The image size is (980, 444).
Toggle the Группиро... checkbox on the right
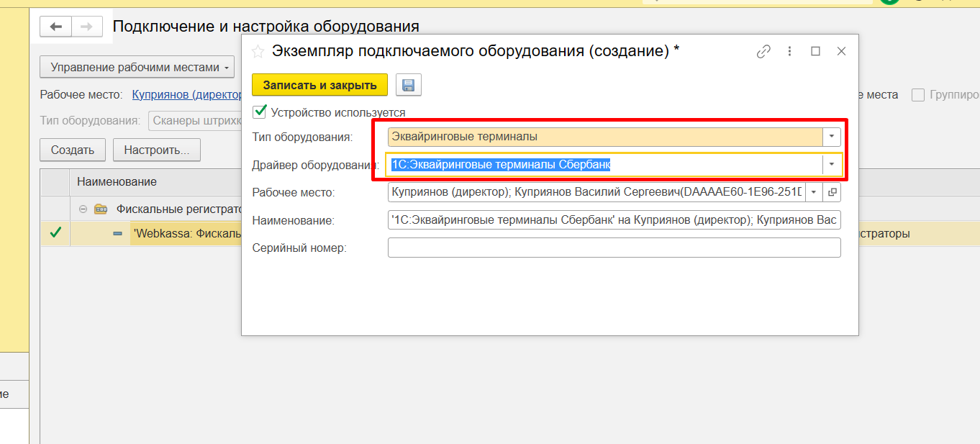click(x=918, y=95)
